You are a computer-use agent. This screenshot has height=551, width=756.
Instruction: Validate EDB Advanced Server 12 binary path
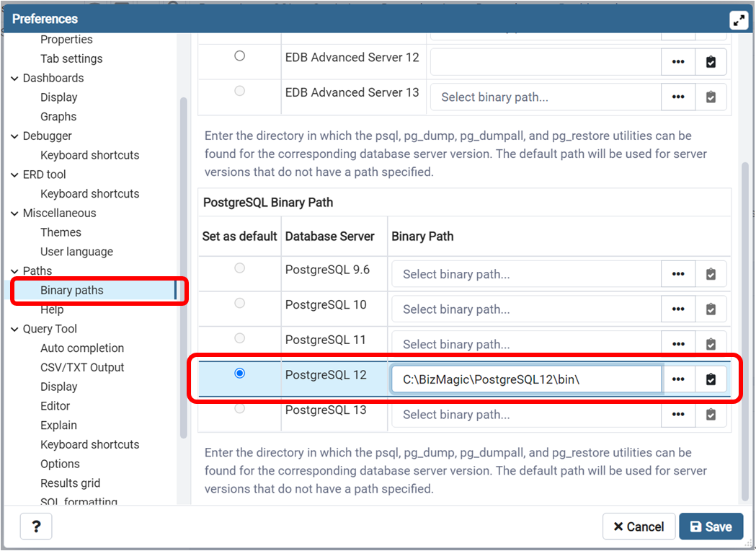[x=711, y=62]
